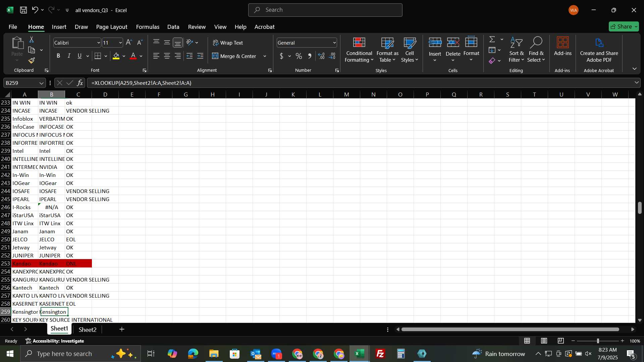Click the Undo arrow icon
Screen dimensions: 644x362
(x=35, y=10)
